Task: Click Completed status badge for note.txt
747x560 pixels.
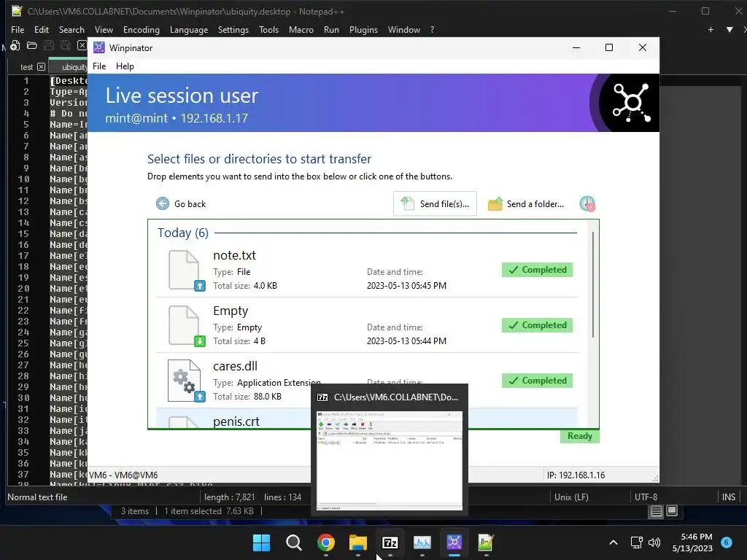Action: click(537, 270)
